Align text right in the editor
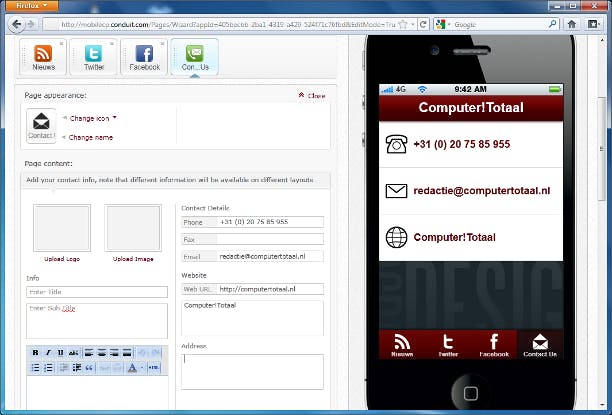Viewport: 612px width, 415px height. (x=114, y=353)
